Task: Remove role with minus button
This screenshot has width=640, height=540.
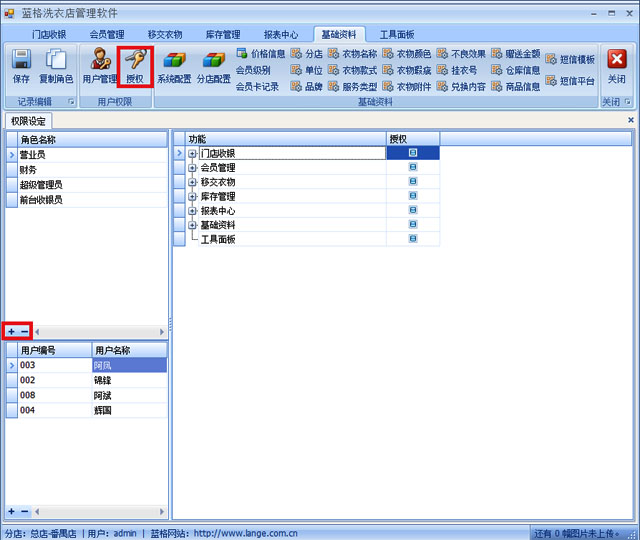Action: click(24, 331)
